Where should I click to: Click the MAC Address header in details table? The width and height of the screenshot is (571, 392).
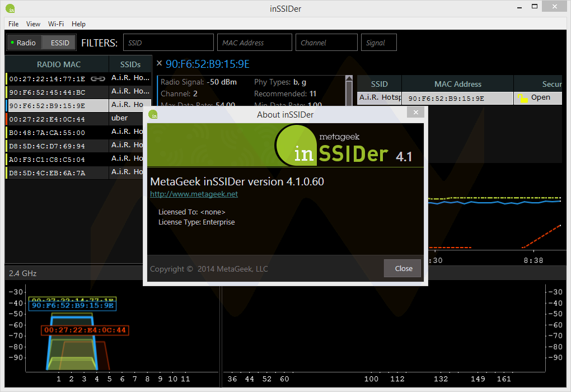tap(458, 84)
